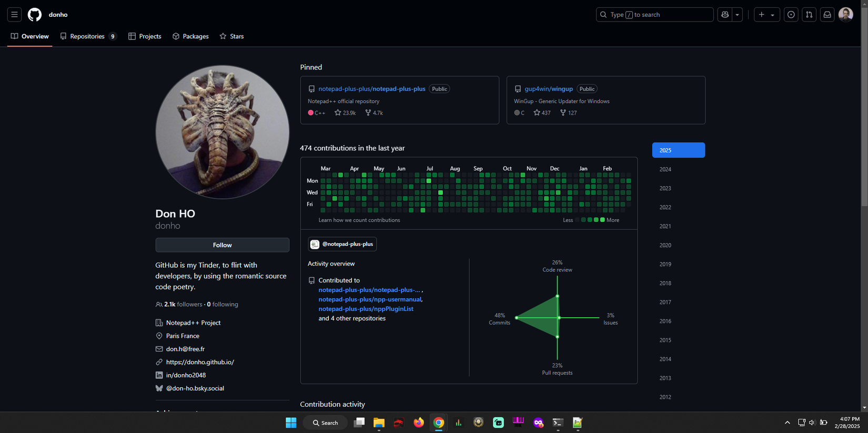Select year 2024 in contributions list
Screen dimensions: 868x433
coord(665,169)
